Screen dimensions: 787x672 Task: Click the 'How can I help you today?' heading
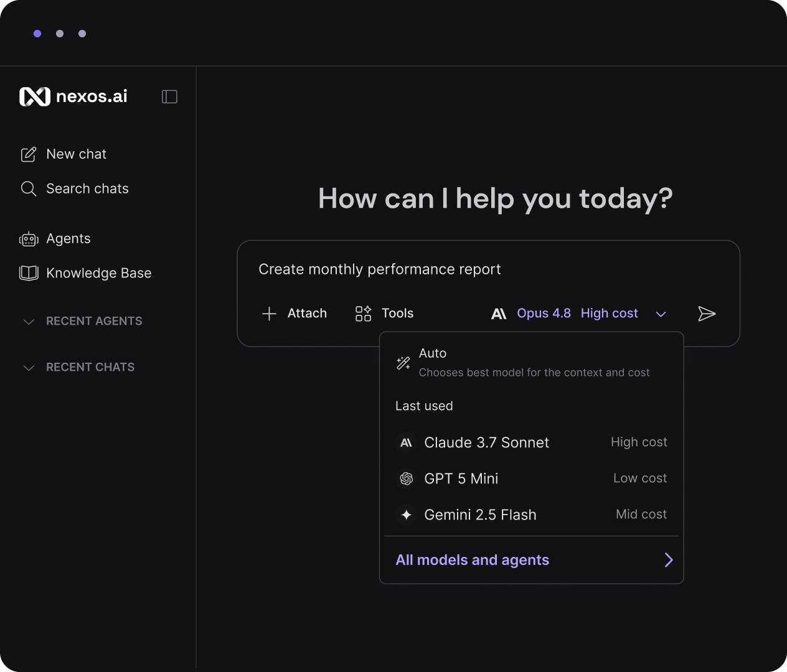tap(495, 199)
